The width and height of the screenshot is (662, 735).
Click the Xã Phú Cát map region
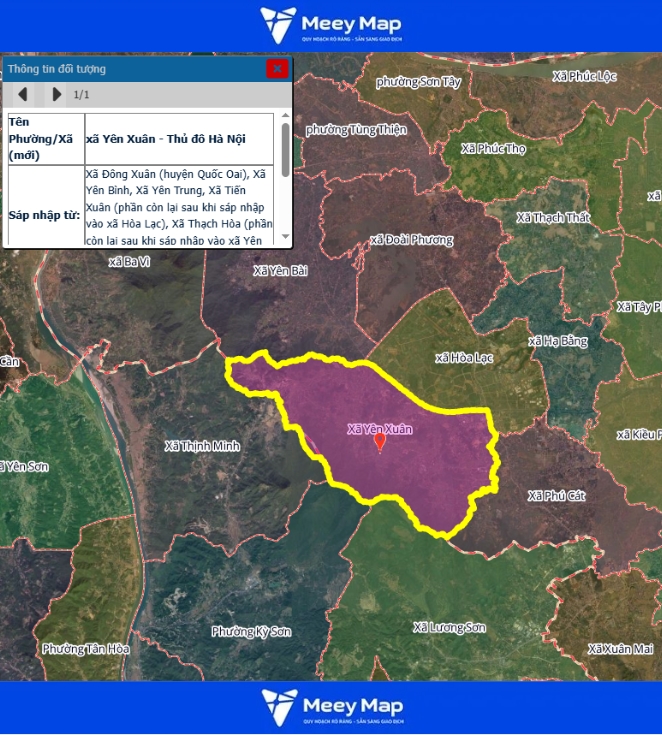[x=555, y=496]
